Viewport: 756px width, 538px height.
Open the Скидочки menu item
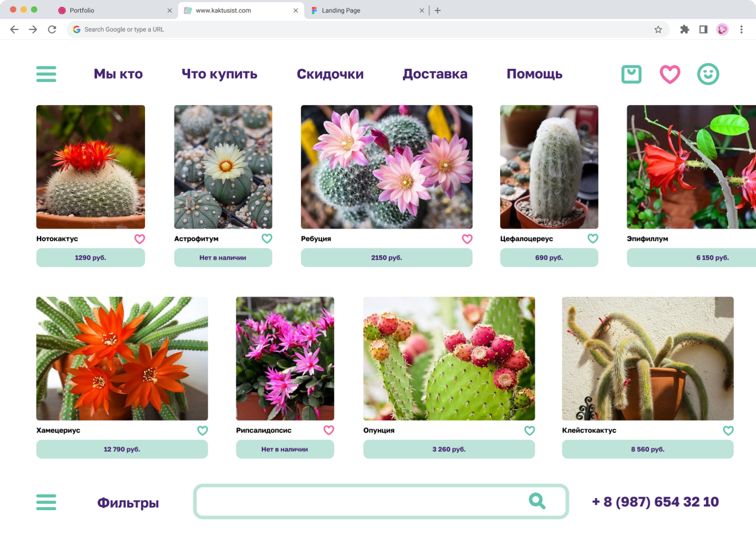coord(330,74)
